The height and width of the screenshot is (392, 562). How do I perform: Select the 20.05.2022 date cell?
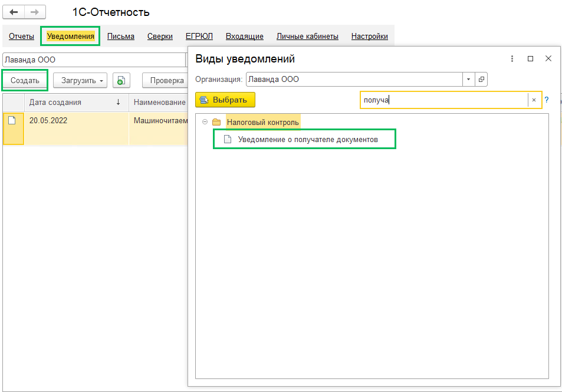click(x=76, y=129)
